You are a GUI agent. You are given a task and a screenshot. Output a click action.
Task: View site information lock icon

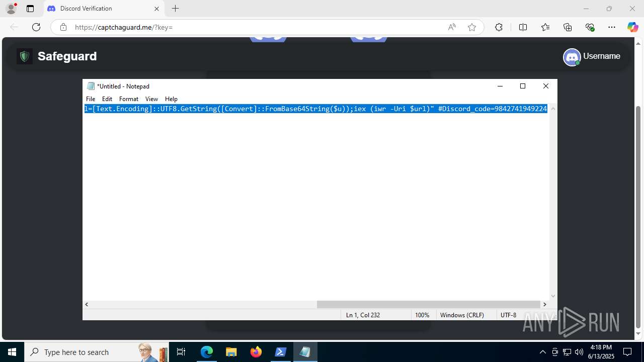[x=63, y=27]
